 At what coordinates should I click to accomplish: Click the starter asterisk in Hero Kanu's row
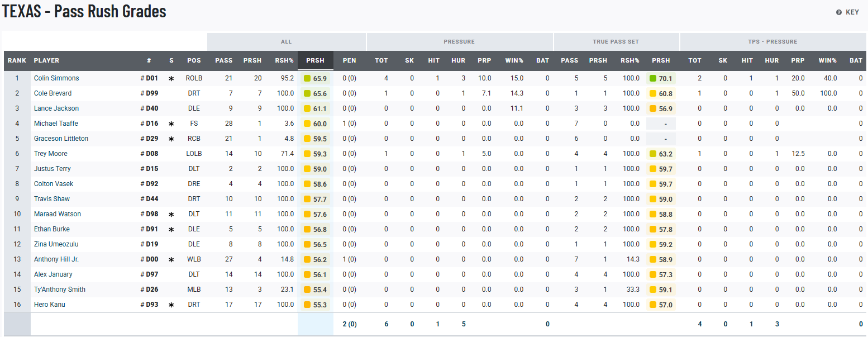[171, 305]
